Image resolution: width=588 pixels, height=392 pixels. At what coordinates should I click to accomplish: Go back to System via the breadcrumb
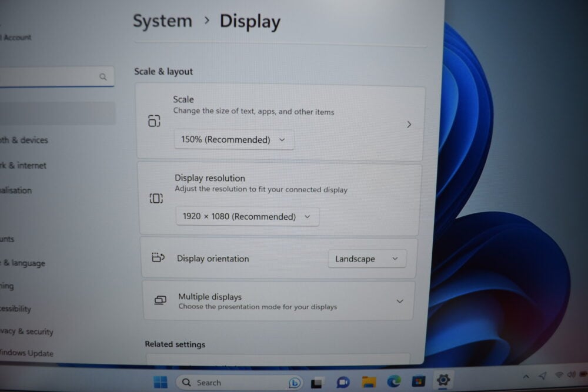(162, 21)
